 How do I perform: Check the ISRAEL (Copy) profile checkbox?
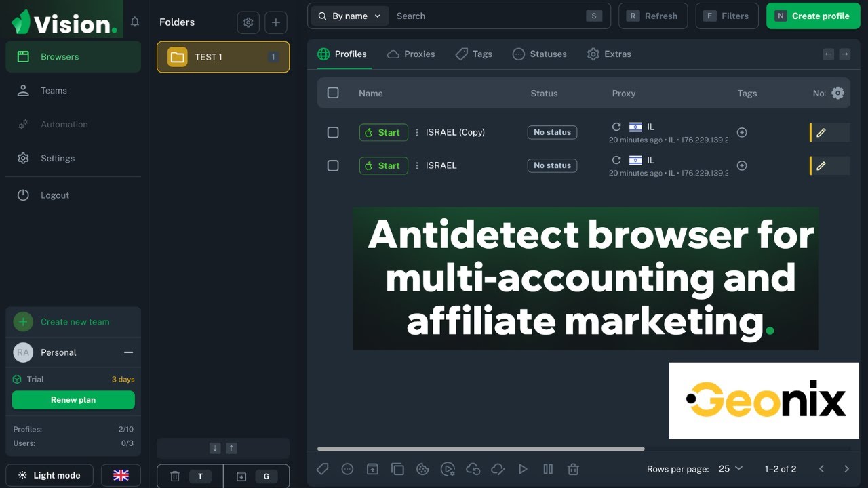(333, 133)
